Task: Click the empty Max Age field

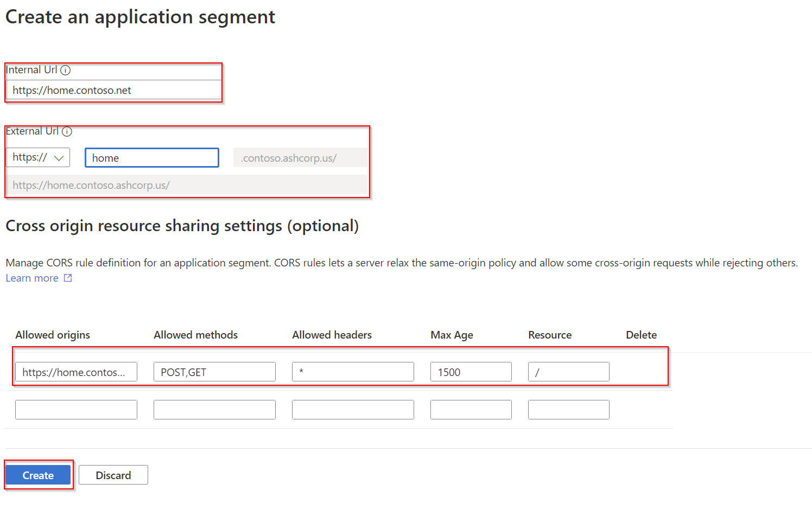Action: pos(471,409)
